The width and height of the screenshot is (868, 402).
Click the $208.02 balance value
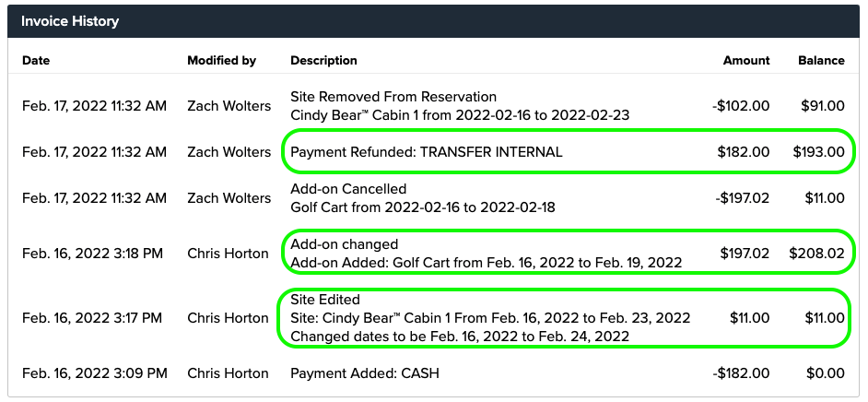coord(816,254)
